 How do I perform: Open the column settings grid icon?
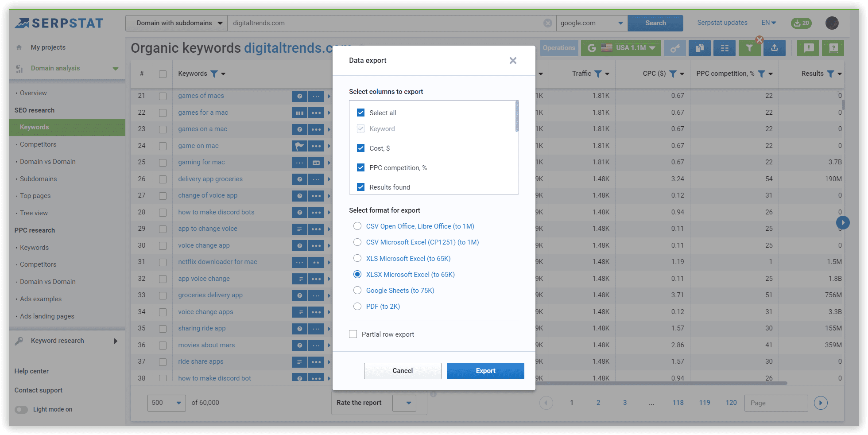725,48
